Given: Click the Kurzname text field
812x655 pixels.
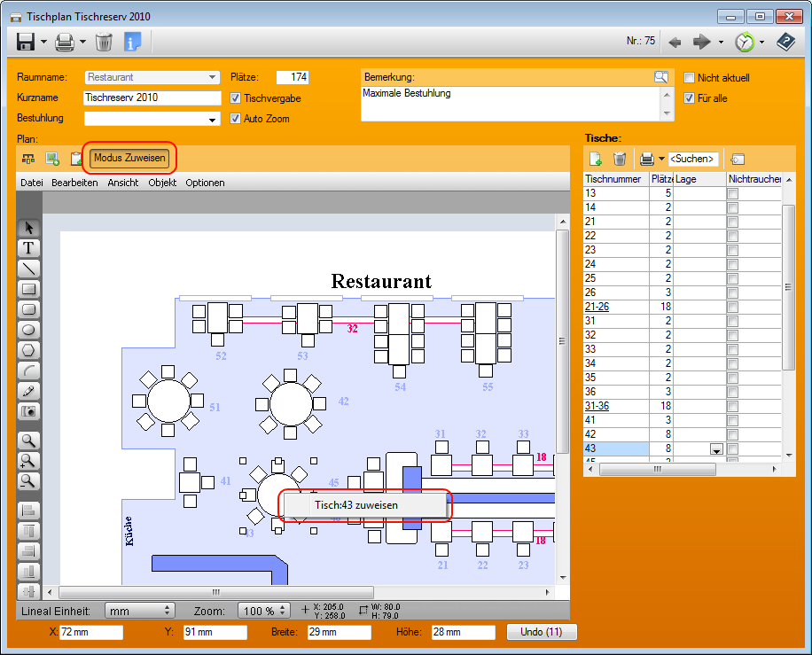Looking at the screenshot, I should 152,97.
